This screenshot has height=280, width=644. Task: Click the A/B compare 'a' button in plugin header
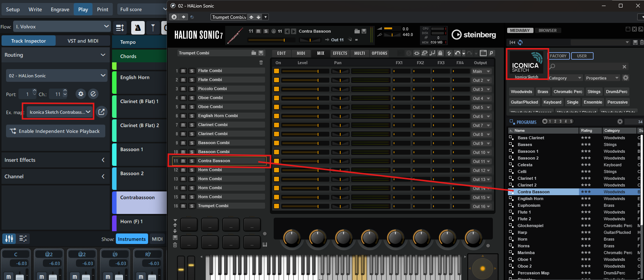174,17
